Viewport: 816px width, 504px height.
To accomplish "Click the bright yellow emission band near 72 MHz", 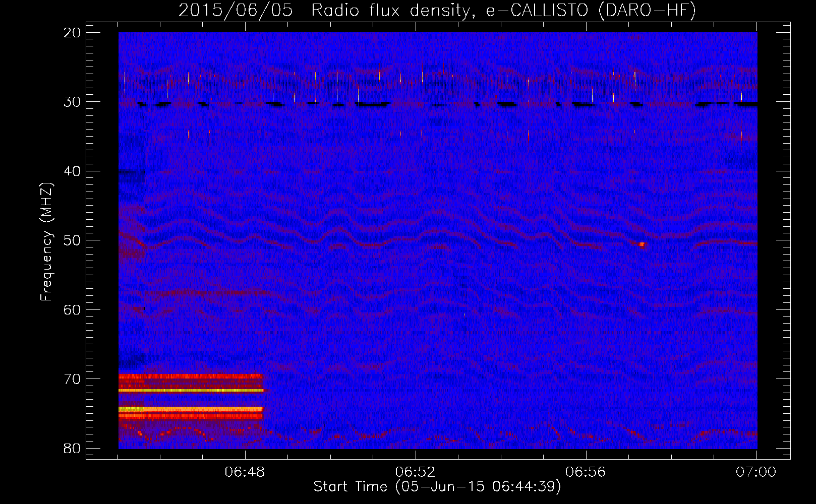I will click(x=191, y=390).
